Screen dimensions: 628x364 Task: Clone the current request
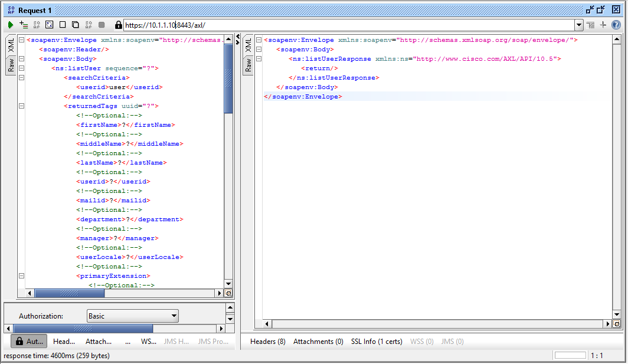tap(75, 24)
